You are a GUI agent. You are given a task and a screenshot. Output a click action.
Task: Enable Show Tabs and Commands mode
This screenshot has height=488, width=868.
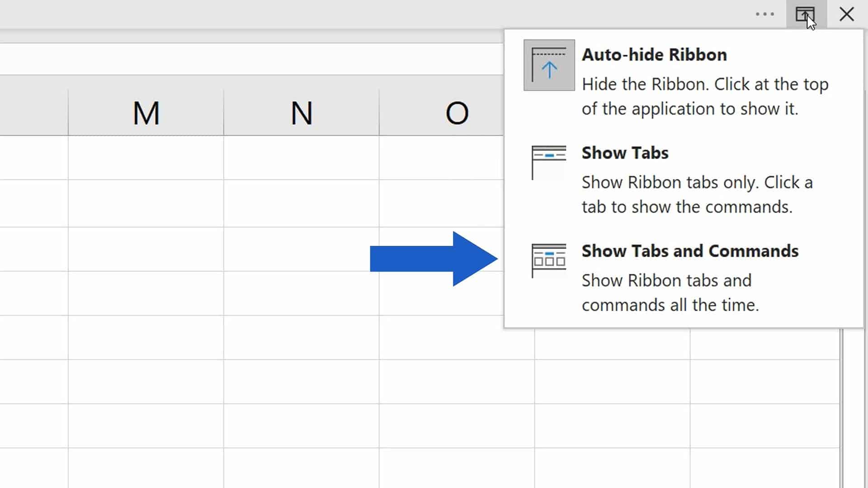pyautogui.click(x=689, y=251)
